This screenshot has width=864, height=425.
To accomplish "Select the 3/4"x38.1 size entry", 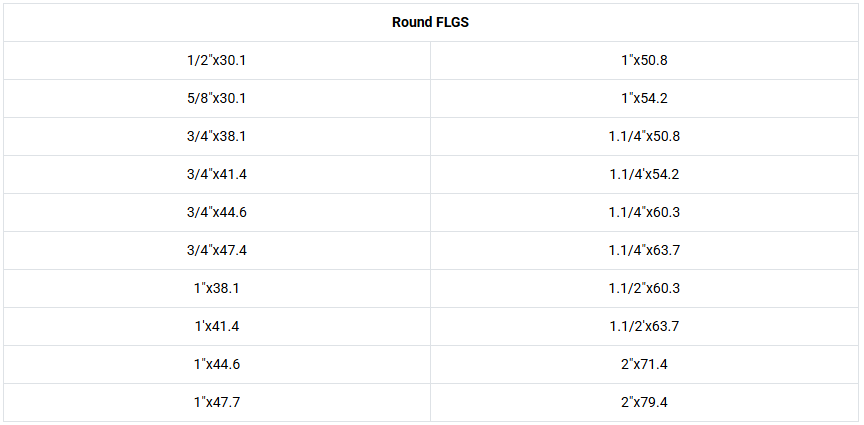I will [x=217, y=136].
